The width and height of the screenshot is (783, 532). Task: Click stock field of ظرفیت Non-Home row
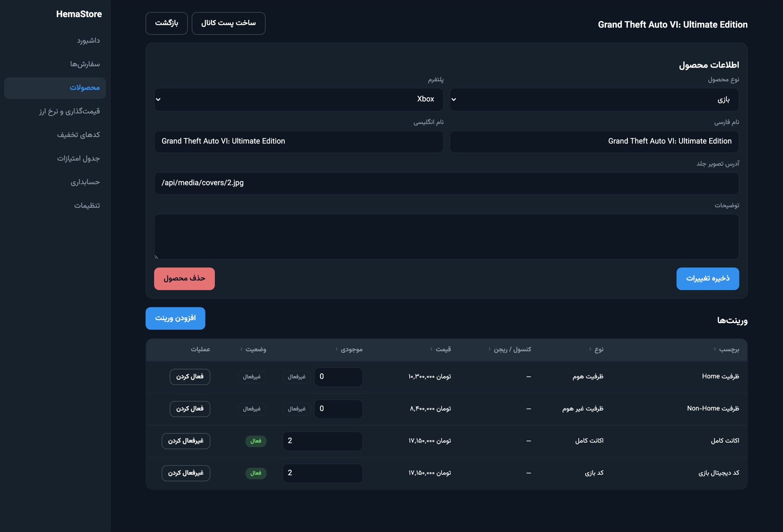pyautogui.click(x=338, y=409)
